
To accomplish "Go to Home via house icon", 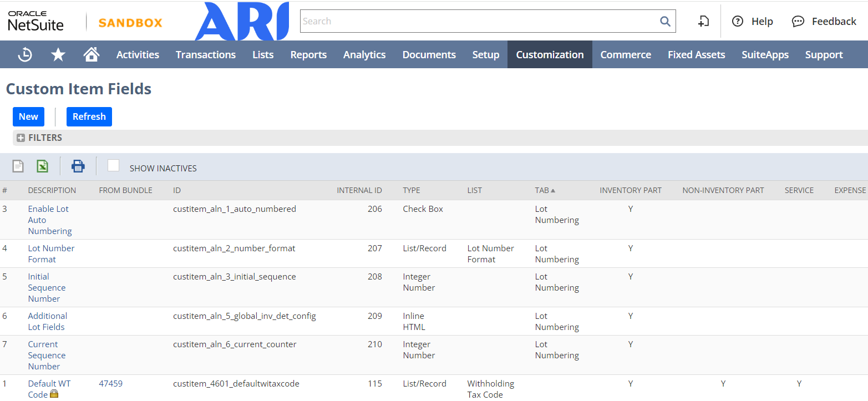I will [x=92, y=54].
